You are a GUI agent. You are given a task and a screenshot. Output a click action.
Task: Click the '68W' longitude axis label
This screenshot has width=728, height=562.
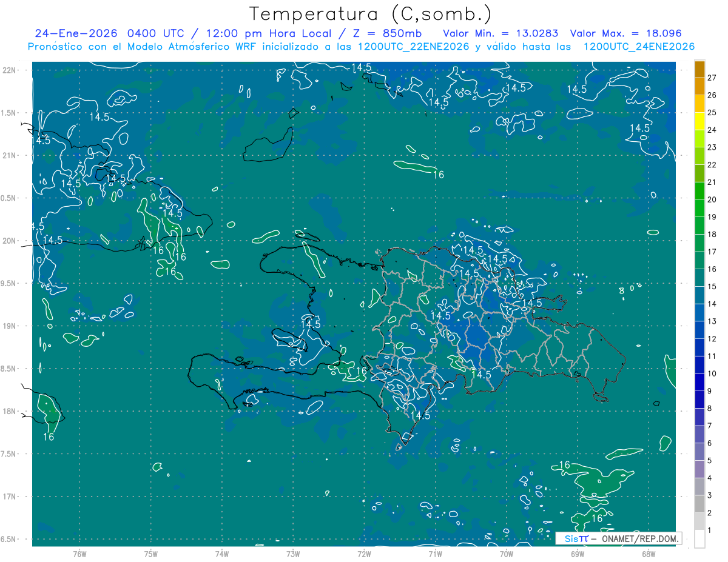coord(649,554)
